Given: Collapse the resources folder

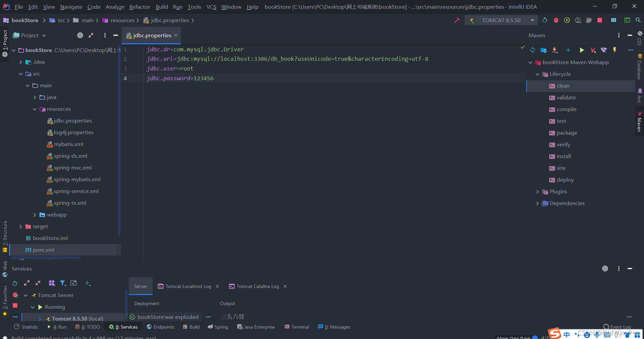Looking at the screenshot, I should [35, 109].
